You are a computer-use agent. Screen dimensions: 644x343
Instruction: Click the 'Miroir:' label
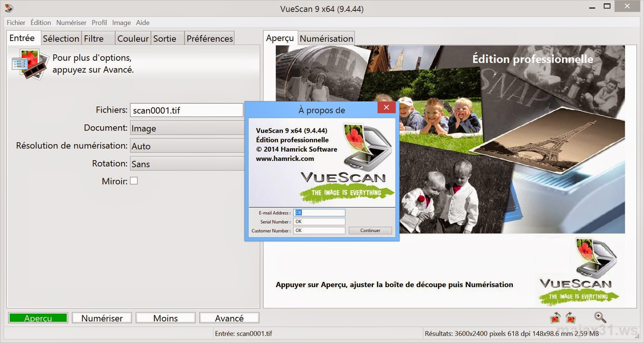(x=115, y=181)
